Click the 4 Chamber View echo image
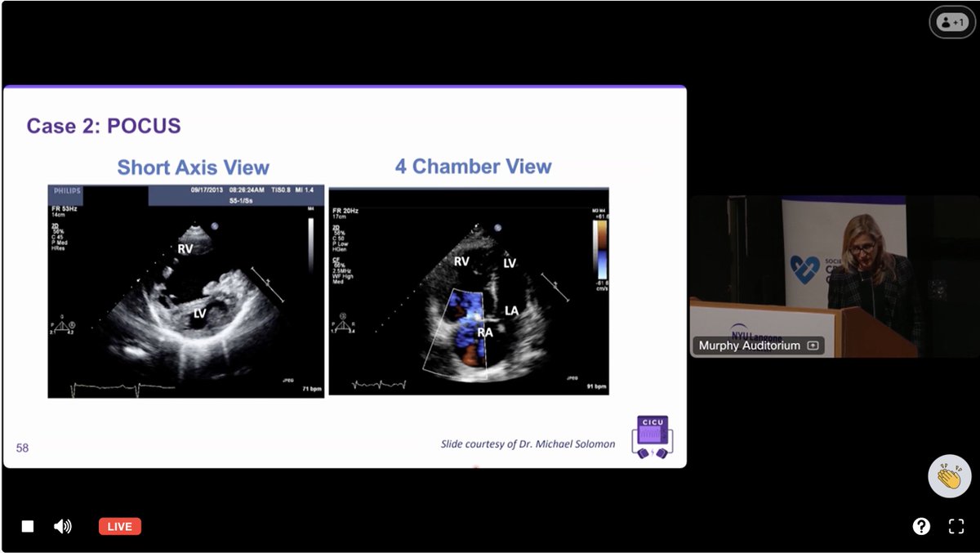Viewport: 980px width, 553px height. point(469,291)
